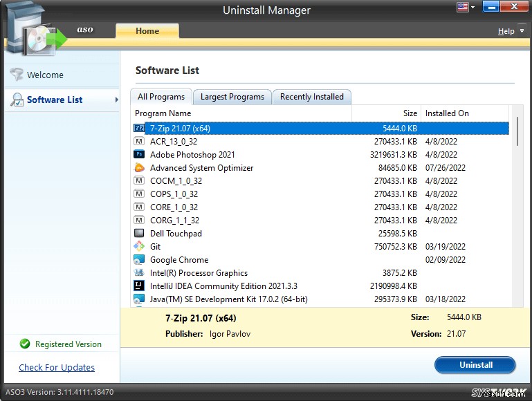
Task: Switch to the Largest Programs tab
Action: tap(232, 97)
